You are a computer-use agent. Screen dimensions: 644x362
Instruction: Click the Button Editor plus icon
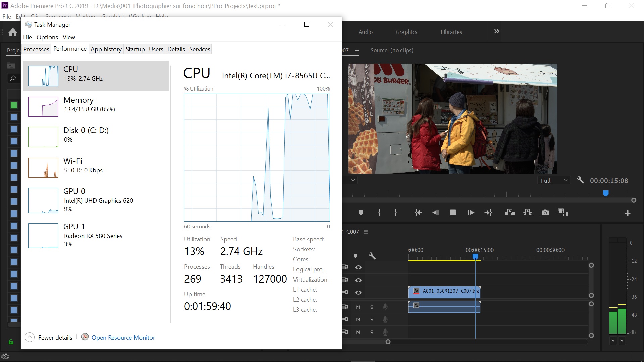coord(628,213)
